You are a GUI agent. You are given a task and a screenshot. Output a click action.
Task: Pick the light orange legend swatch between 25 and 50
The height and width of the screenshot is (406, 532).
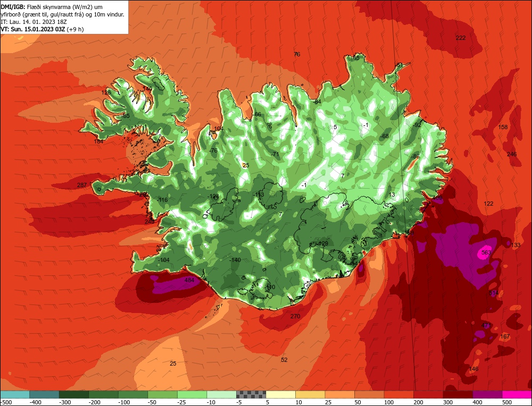[339, 395]
